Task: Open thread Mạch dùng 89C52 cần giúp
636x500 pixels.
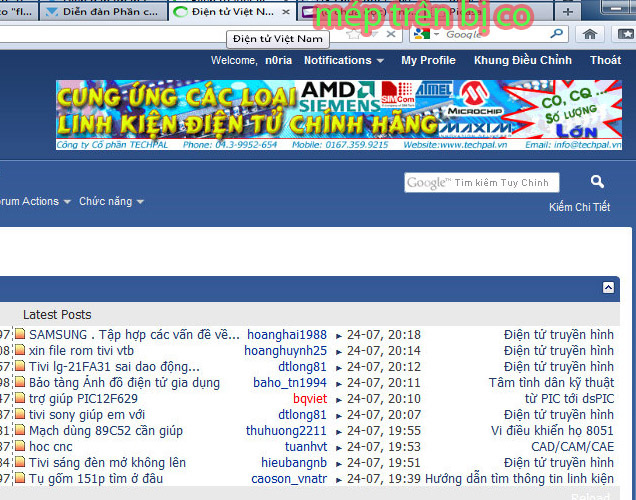Action: [106, 430]
